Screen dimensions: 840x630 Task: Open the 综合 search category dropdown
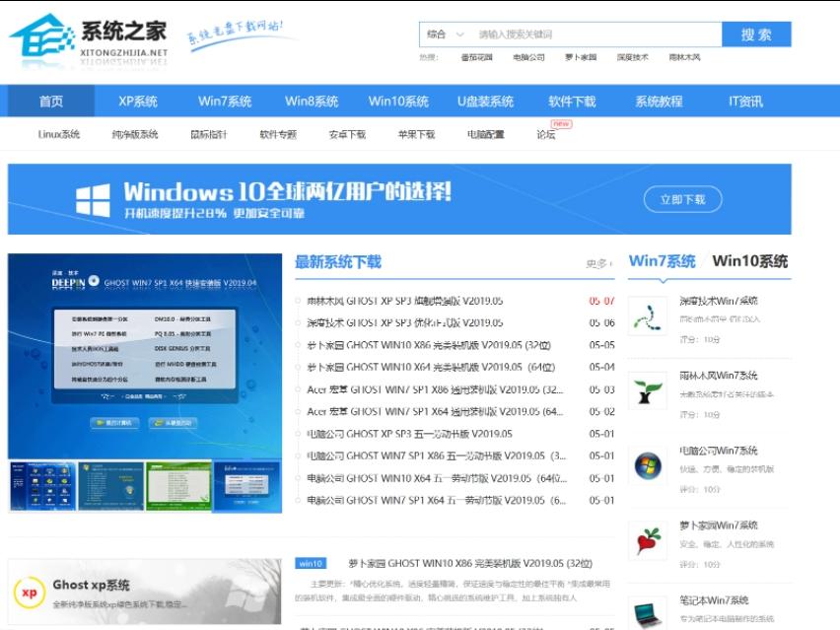[x=446, y=35]
